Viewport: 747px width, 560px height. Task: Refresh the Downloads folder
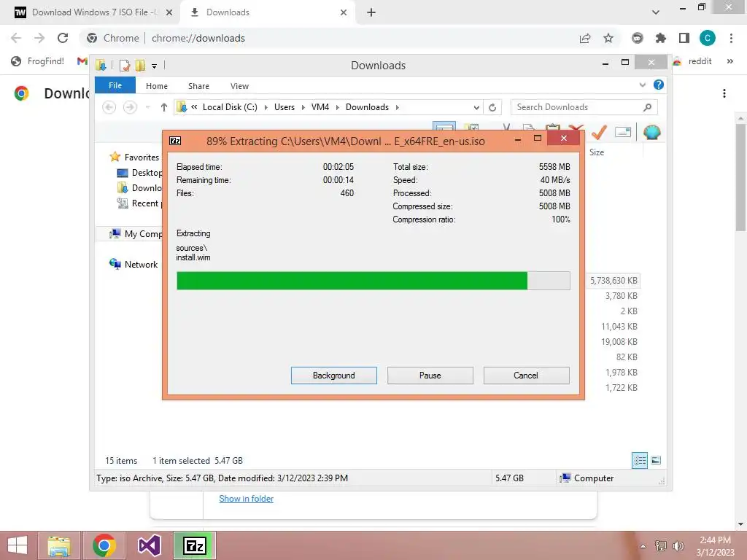[492, 108]
